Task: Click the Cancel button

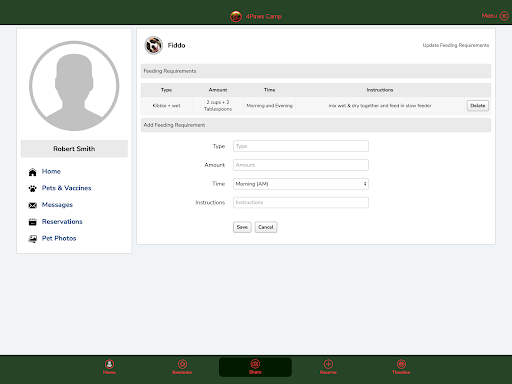Action: (266, 227)
